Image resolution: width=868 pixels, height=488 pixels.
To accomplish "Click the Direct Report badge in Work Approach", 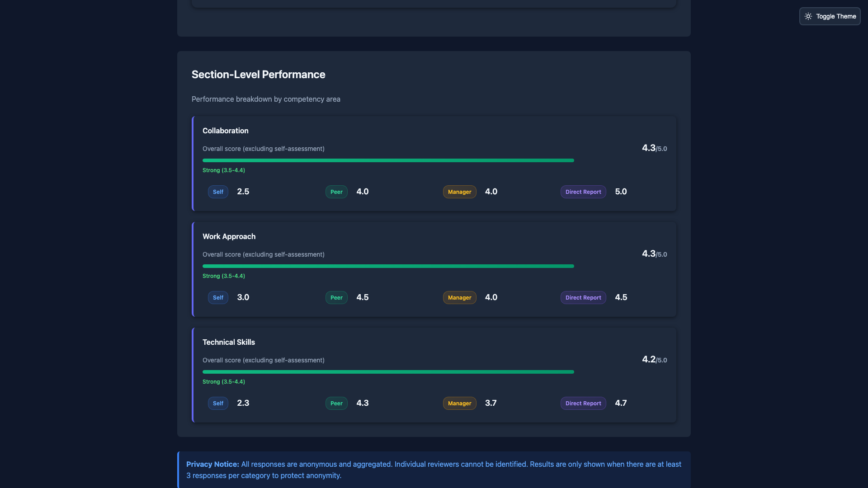I will pyautogui.click(x=583, y=297).
